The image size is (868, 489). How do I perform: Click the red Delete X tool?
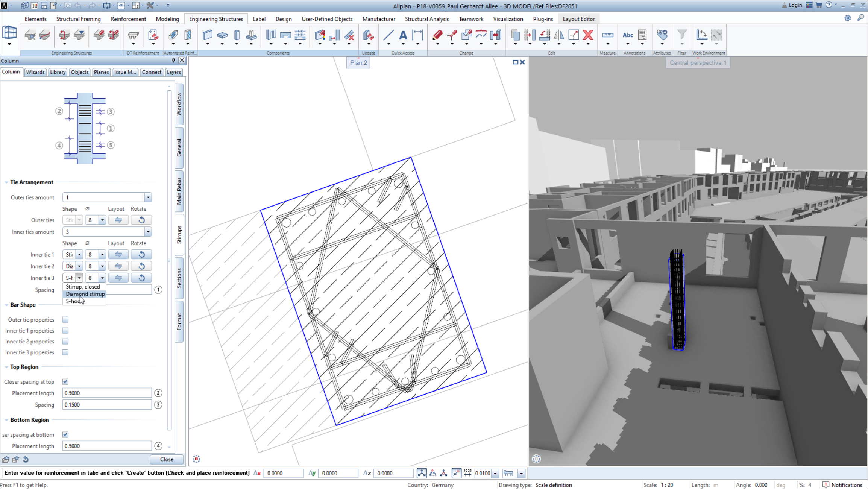coord(588,35)
